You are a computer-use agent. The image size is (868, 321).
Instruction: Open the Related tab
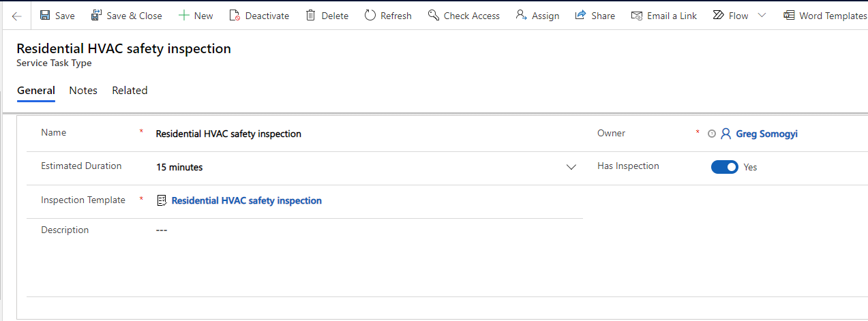130,91
